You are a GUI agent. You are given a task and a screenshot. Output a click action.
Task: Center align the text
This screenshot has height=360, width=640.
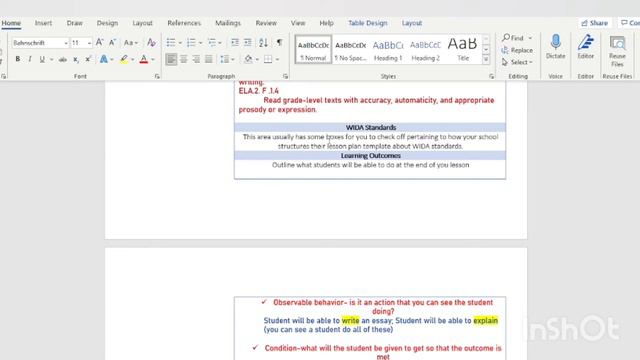pyautogui.click(x=184, y=60)
